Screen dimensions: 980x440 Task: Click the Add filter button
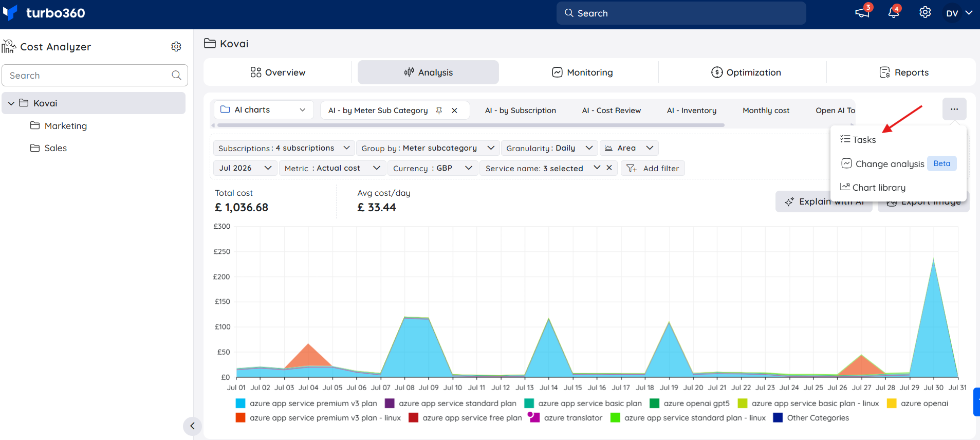[x=653, y=168]
